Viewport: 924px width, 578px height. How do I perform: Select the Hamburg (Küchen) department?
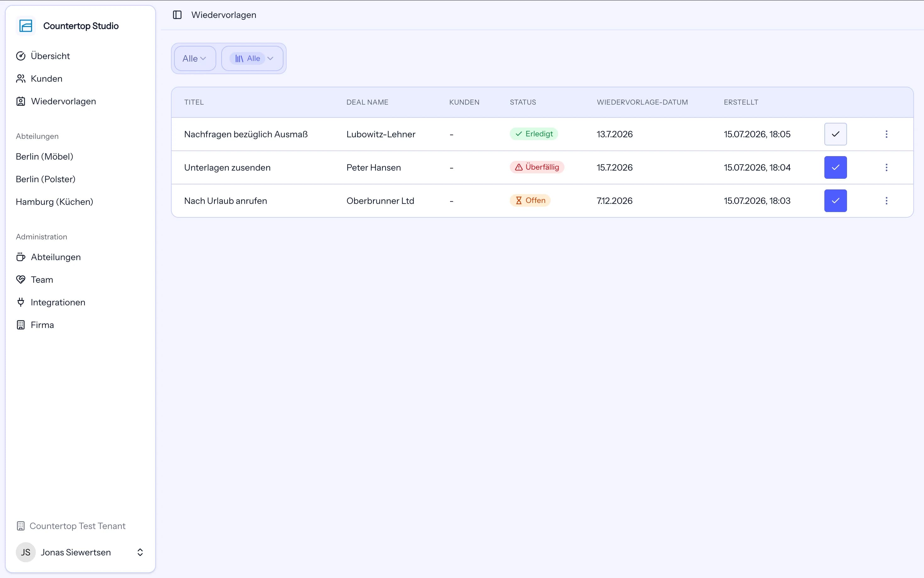pos(54,202)
